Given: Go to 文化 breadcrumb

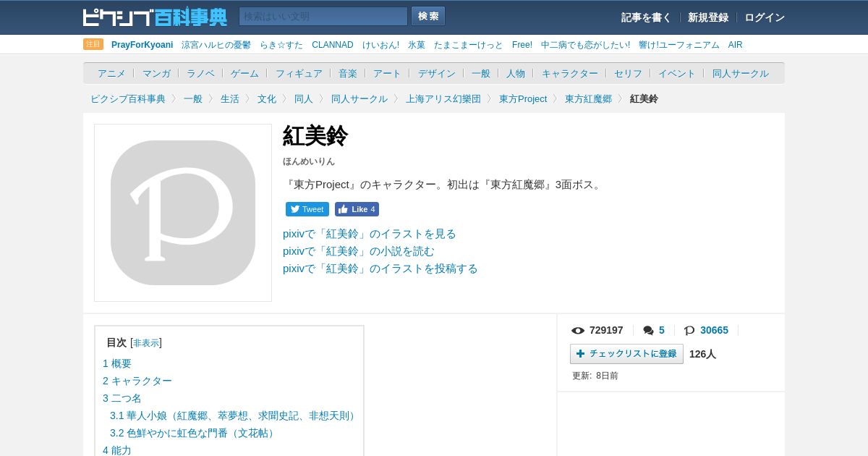Looking at the screenshot, I should (267, 98).
